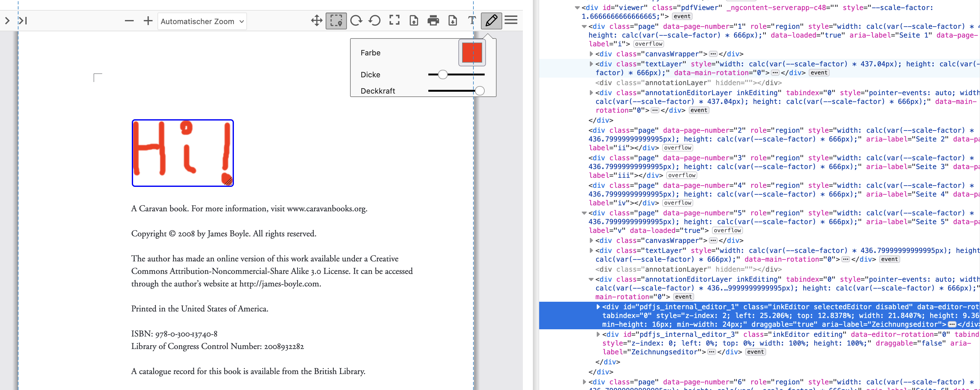Rotate the page clockwise
This screenshot has height=390, width=980.
[356, 21]
